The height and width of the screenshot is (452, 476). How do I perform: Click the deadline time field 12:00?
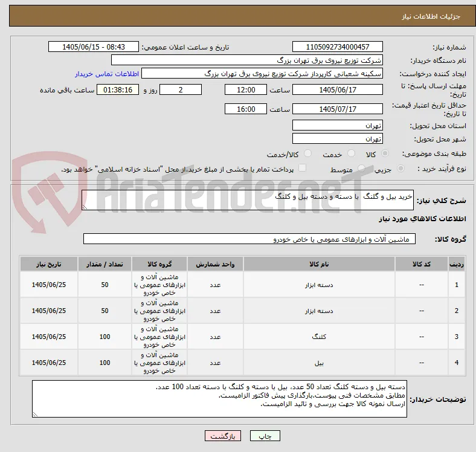pyautogui.click(x=246, y=89)
